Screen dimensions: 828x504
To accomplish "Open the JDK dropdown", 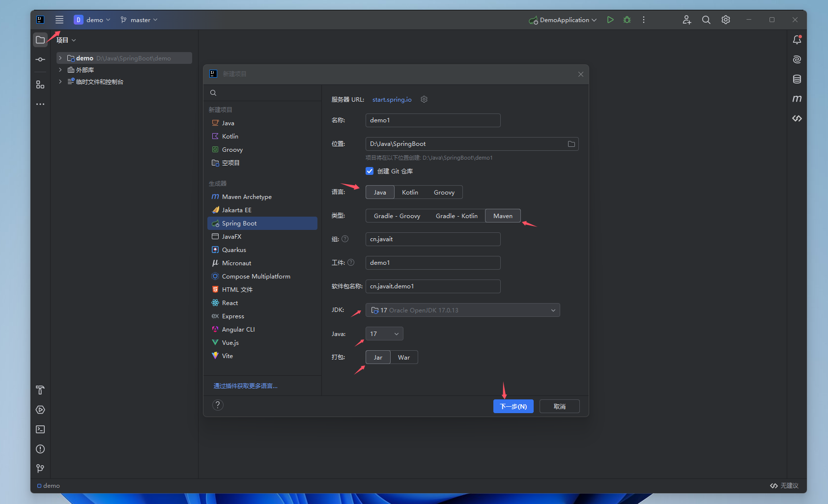I will click(463, 310).
